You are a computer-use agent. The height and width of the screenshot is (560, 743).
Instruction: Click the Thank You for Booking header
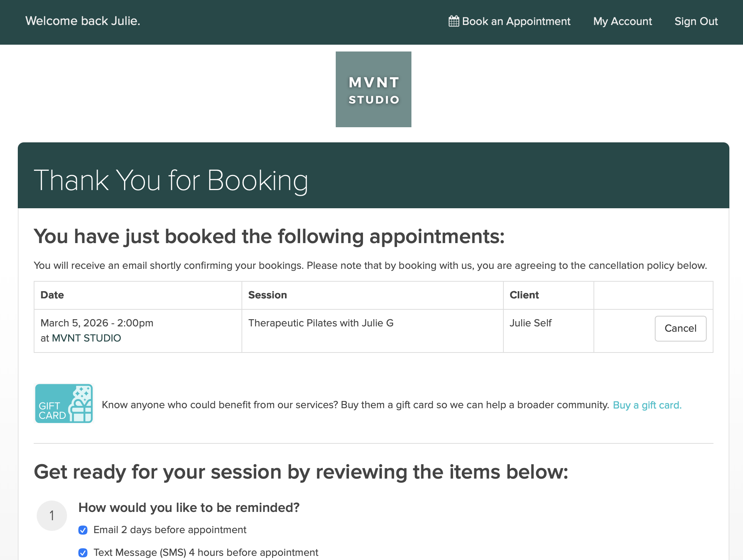pyautogui.click(x=171, y=180)
